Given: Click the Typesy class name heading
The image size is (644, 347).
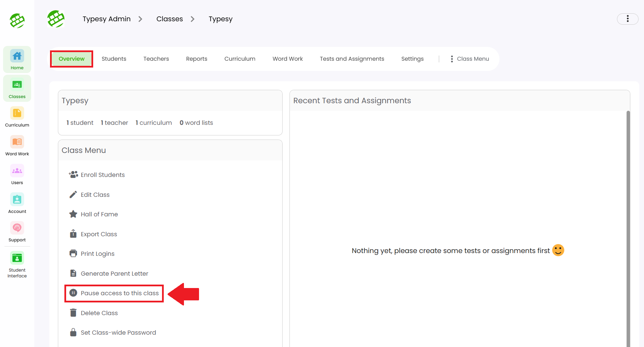Looking at the screenshot, I should point(75,100).
